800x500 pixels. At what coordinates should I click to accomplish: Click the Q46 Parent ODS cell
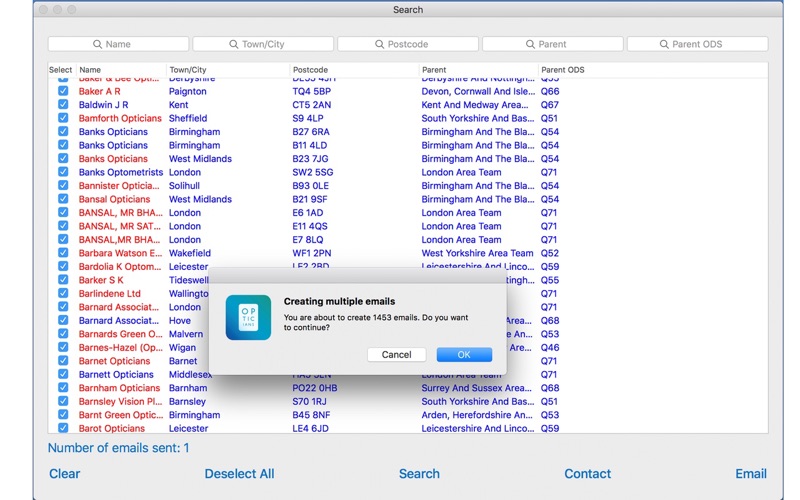tap(549, 347)
